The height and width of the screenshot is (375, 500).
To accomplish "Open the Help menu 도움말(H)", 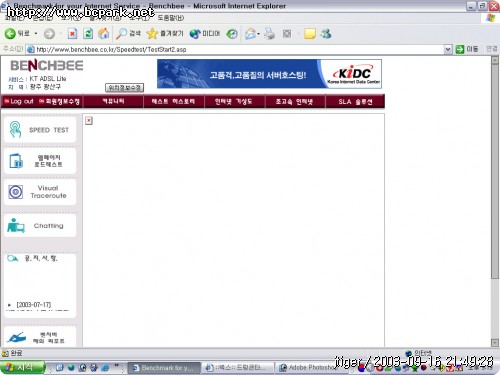I will pyautogui.click(x=170, y=18).
